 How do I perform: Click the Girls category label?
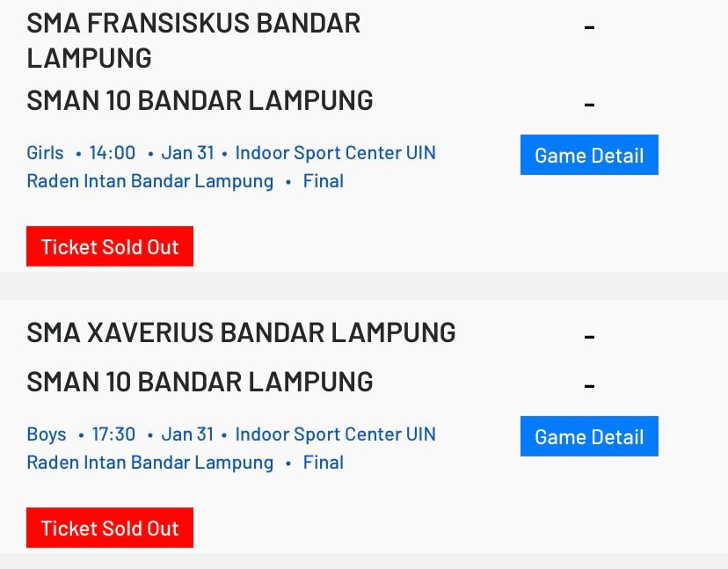(44, 152)
